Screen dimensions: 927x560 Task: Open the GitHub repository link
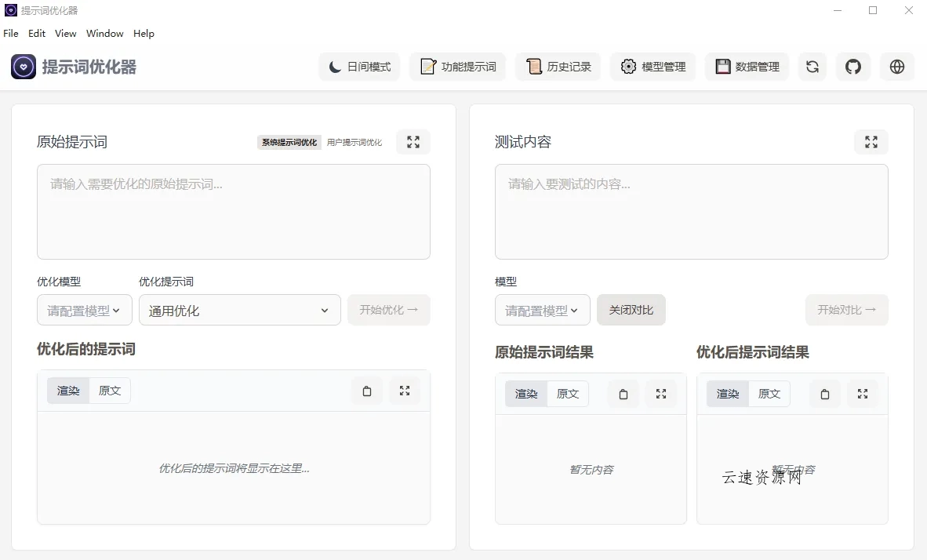(853, 67)
